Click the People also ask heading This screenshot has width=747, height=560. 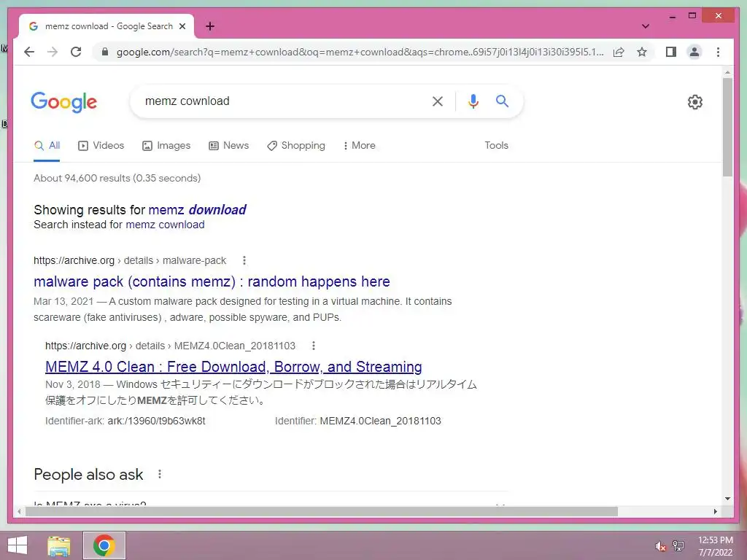pyautogui.click(x=88, y=474)
